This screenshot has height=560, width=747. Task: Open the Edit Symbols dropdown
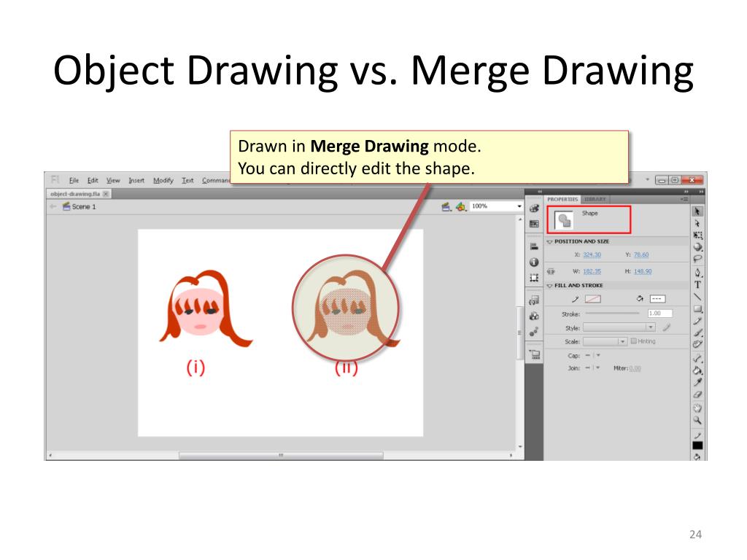[x=461, y=206]
